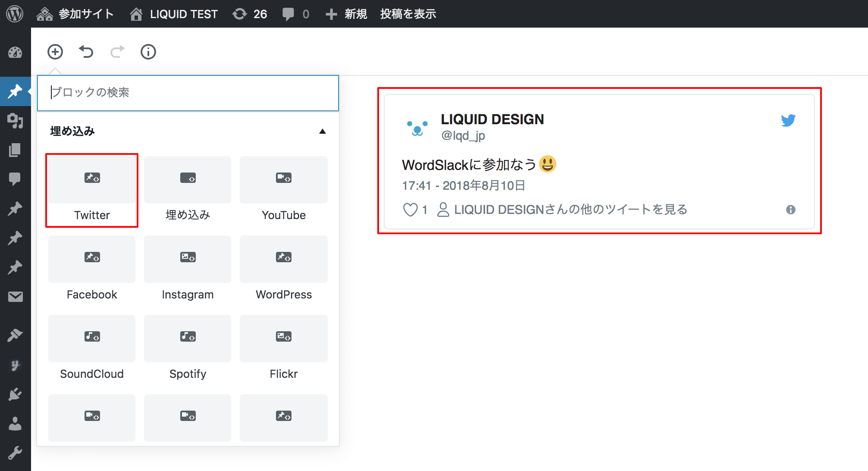Viewport: 868px width, 471px height.
Task: Open the 新規 new content menu
Action: coord(346,14)
